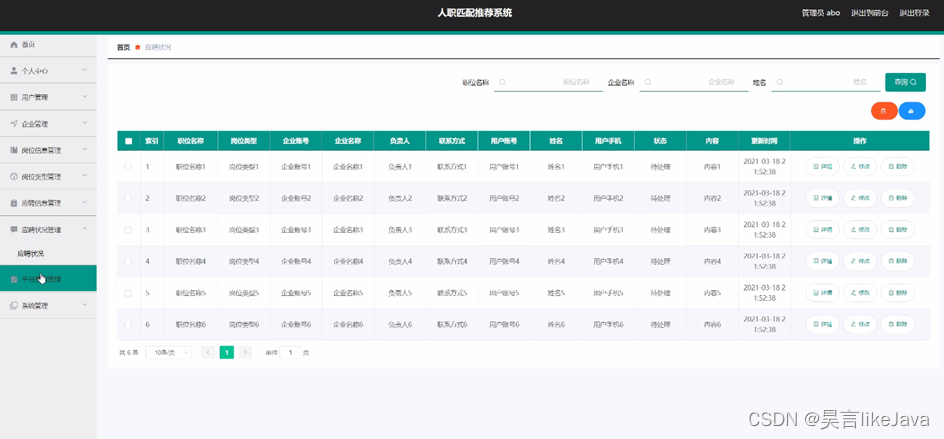Toggle the select-all checkbox in table header
The height and width of the screenshot is (439, 944).
pos(128,141)
